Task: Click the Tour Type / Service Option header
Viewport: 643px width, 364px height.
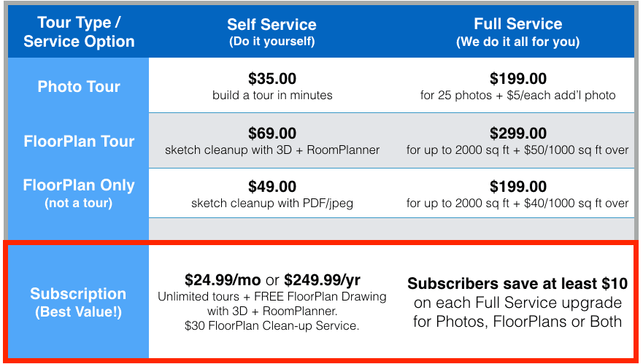Action: coord(79,32)
